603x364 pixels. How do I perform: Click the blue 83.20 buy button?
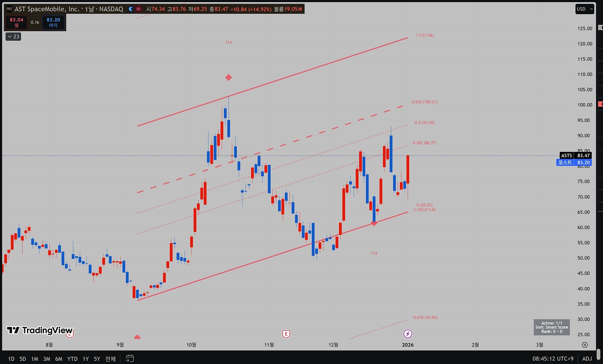click(53, 22)
